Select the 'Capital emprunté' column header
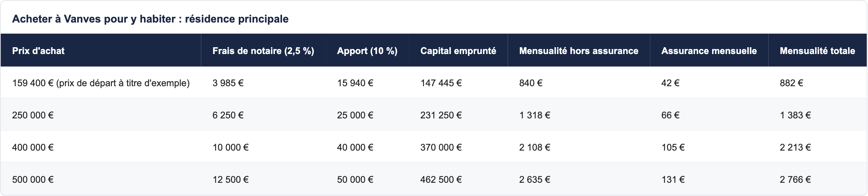The height and width of the screenshot is (196, 868). coord(458,50)
